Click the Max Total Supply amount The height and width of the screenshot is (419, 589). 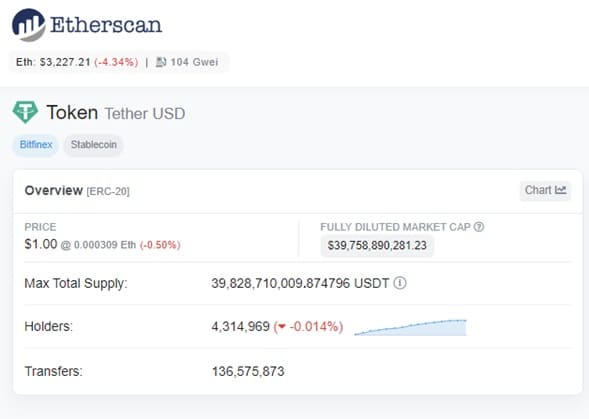tap(300, 283)
